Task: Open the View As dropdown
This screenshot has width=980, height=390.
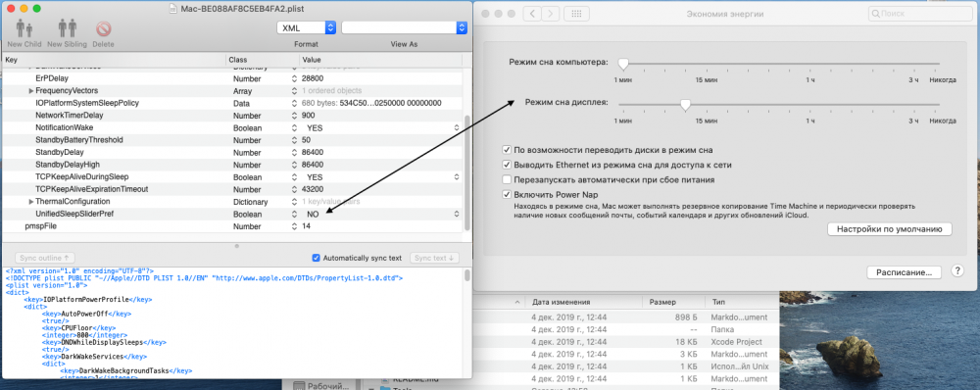Action: (x=405, y=27)
